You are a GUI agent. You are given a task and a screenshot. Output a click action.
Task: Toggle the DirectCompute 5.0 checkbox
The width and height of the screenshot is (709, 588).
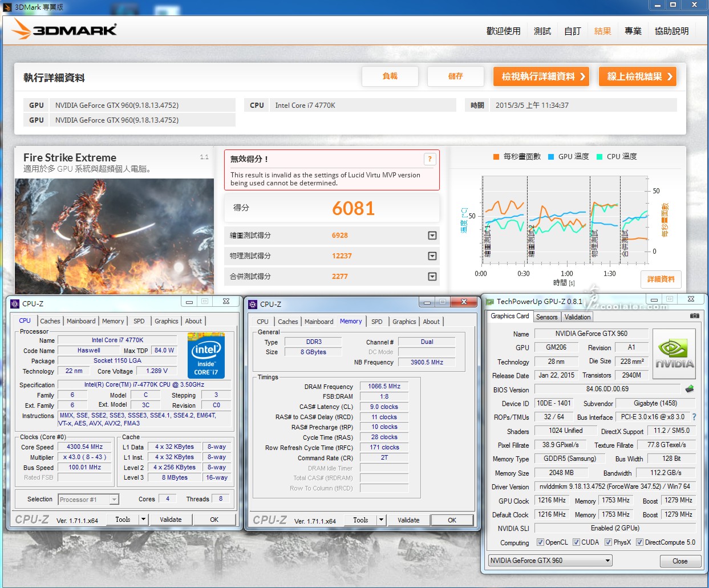(639, 542)
